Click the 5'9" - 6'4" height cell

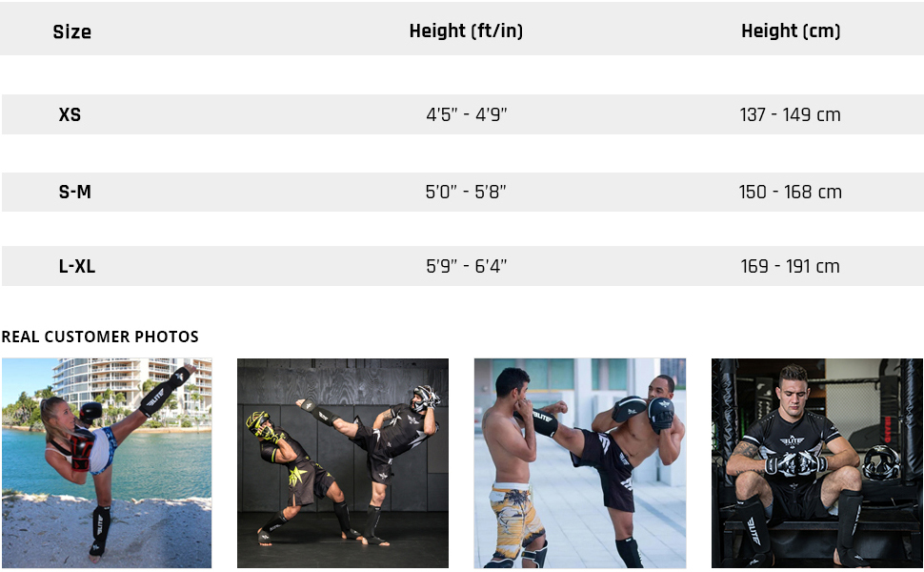click(x=466, y=266)
